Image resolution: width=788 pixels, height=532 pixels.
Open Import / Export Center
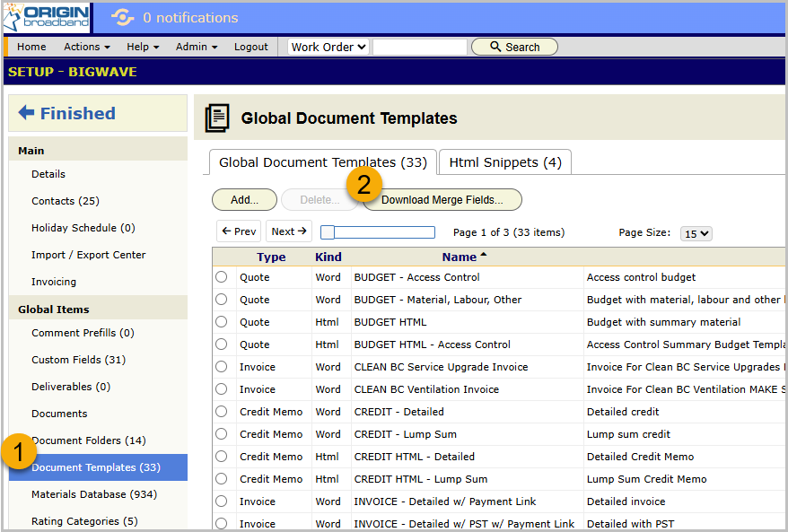coord(89,255)
